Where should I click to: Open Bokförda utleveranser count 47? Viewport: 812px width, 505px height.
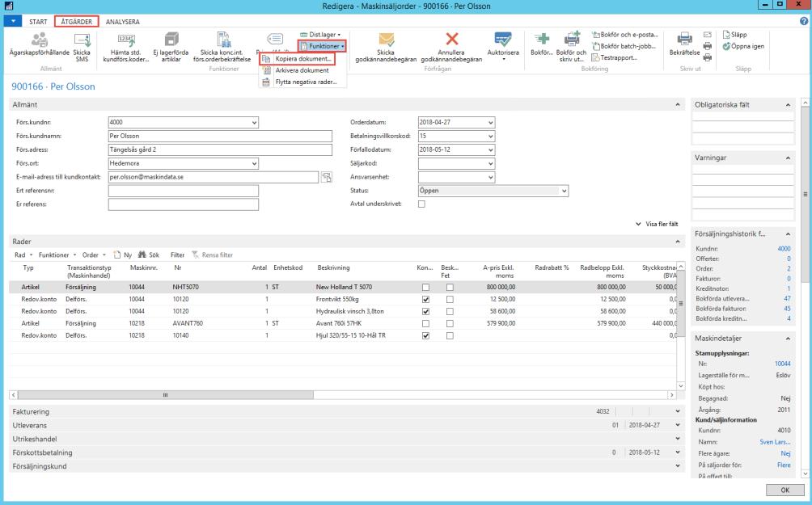(787, 298)
